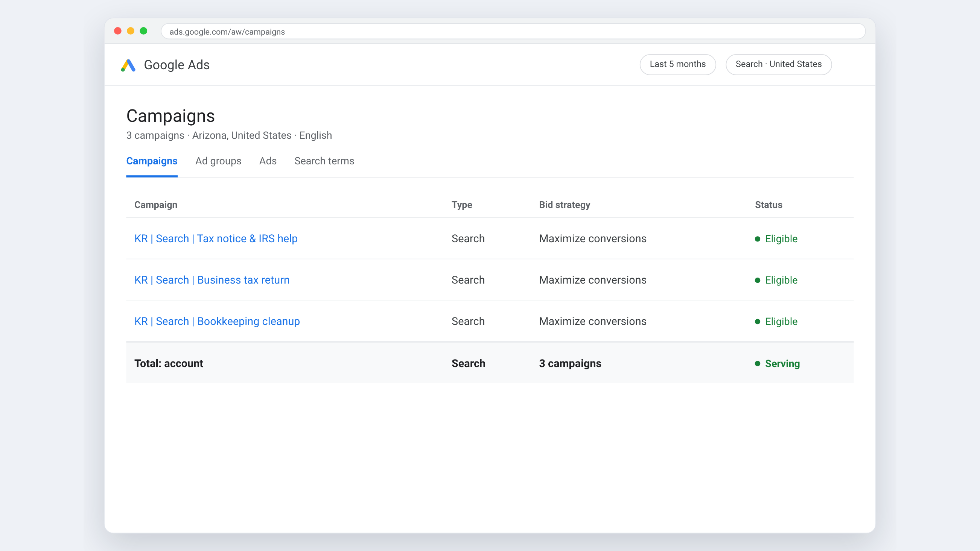This screenshot has height=551, width=980.
Task: Click the Total: account label
Action: point(169,364)
